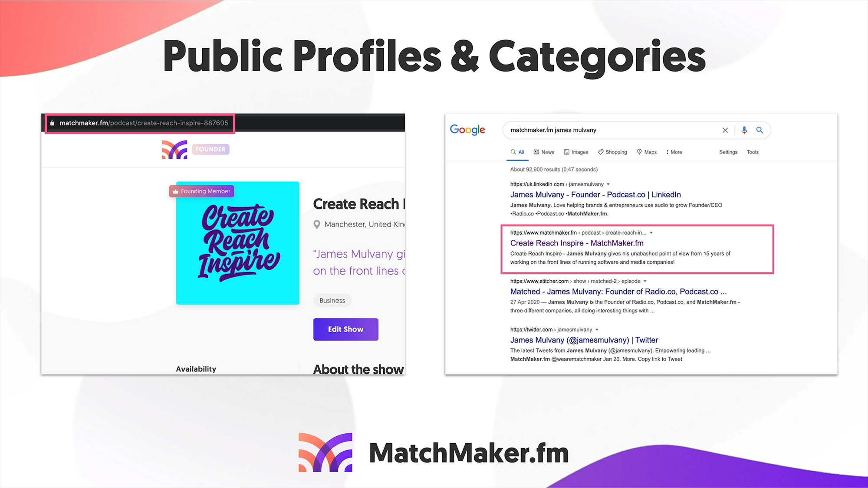Viewport: 868px width, 488px height.
Task: Click the location pin icon in Manchester
Action: tap(316, 224)
